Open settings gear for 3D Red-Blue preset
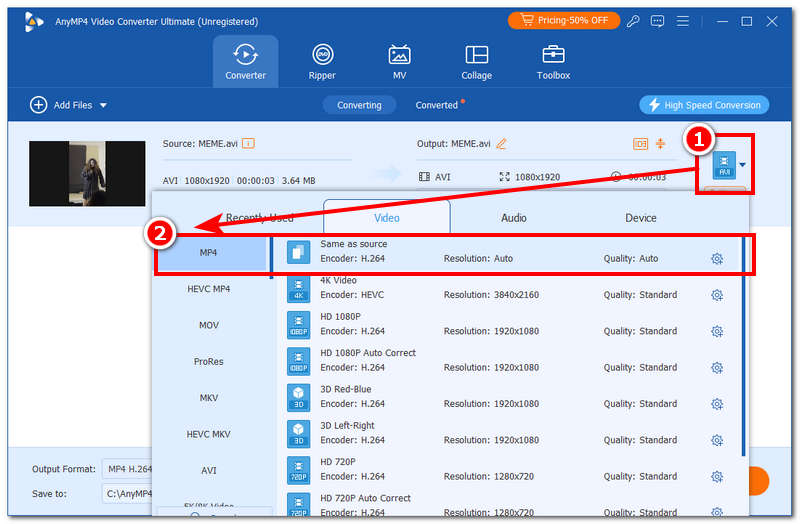800x524 pixels. point(717,404)
